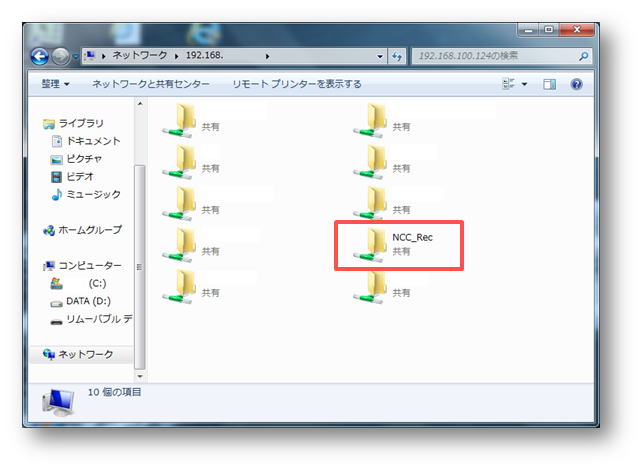Click the Refresh button beside address bar
Image resolution: width=642 pixels, height=470 pixels.
click(x=396, y=56)
